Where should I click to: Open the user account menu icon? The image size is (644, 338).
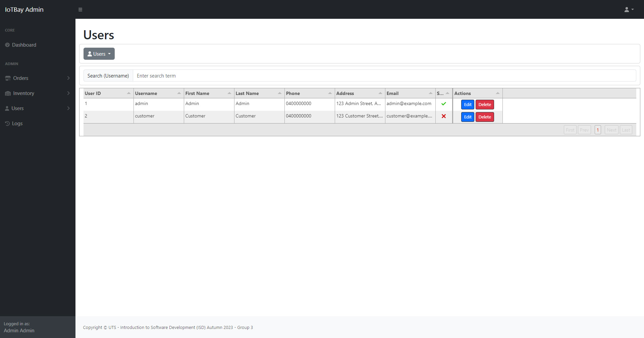point(627,9)
